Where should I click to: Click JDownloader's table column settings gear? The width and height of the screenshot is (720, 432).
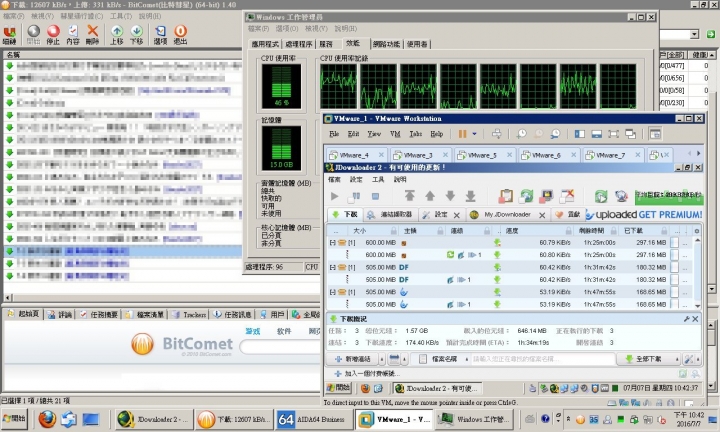click(x=697, y=231)
